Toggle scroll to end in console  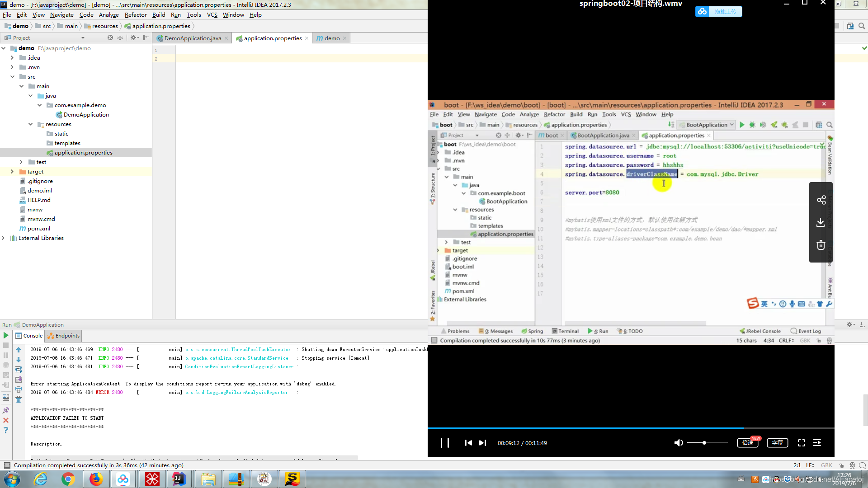(19, 380)
